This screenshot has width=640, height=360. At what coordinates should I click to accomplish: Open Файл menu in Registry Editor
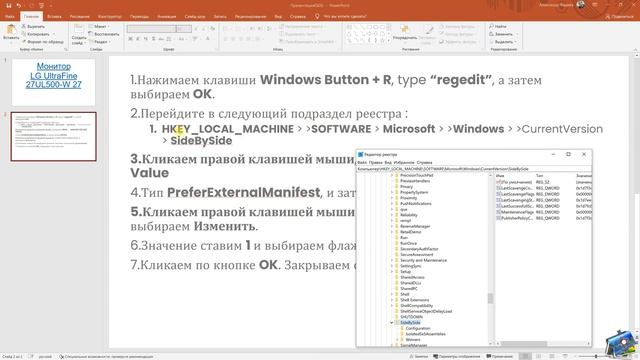click(x=362, y=162)
